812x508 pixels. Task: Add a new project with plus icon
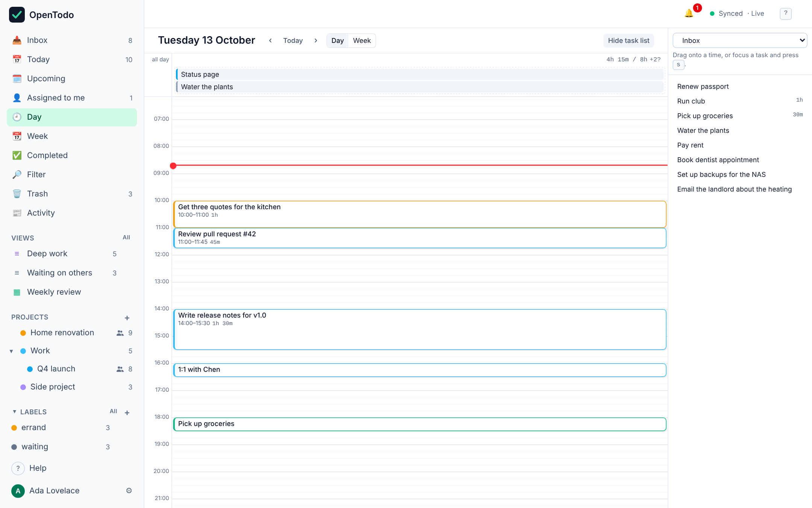click(127, 318)
